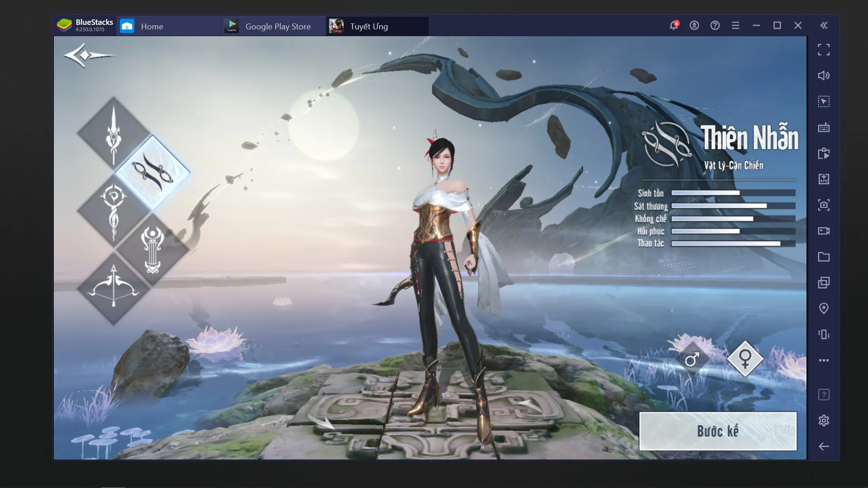Select the staff class diamond icon

pos(113,211)
